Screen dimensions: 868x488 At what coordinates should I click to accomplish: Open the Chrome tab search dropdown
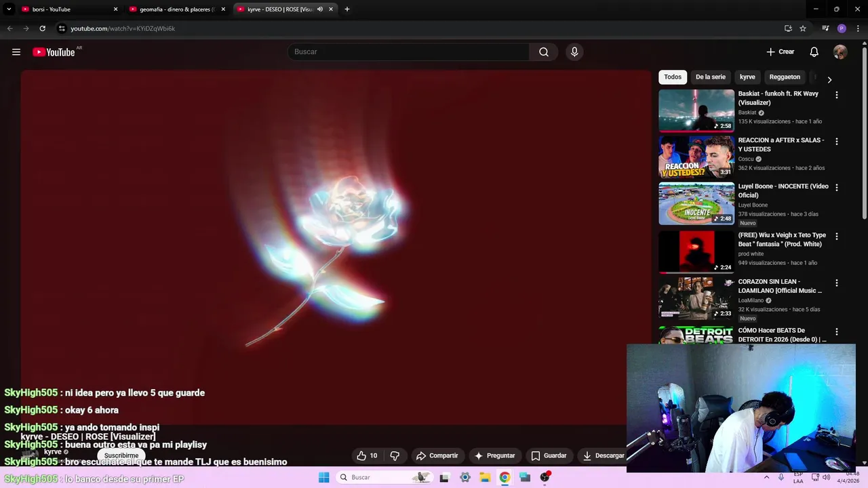coord(9,9)
